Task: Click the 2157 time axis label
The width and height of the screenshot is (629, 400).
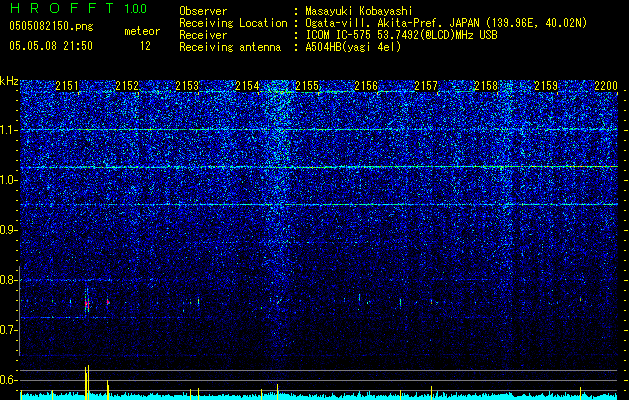Action: point(426,85)
